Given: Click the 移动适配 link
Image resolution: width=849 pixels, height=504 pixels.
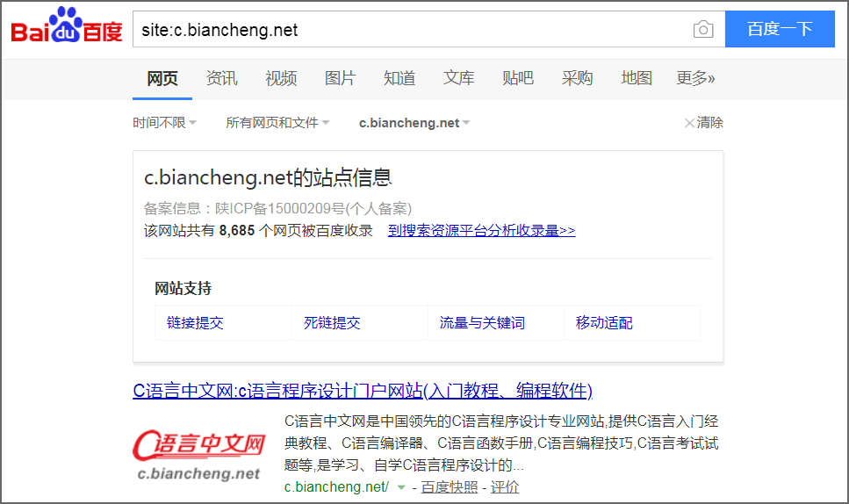Looking at the screenshot, I should click(x=604, y=323).
